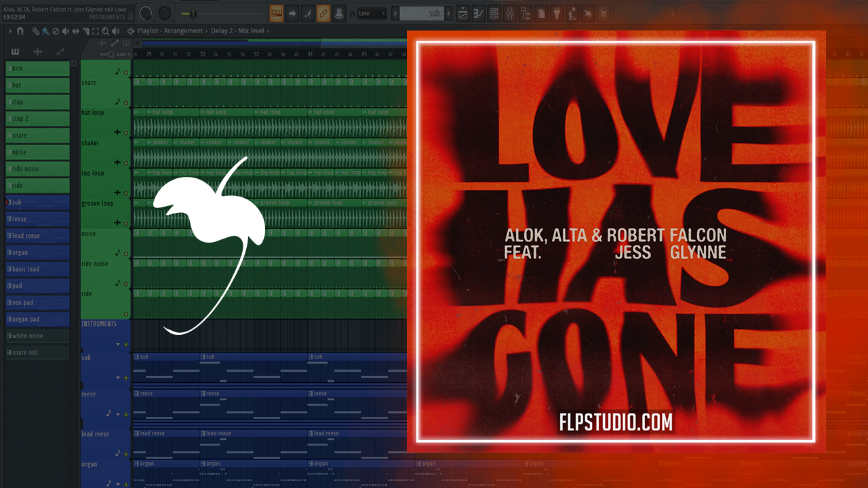Click the add pattern plus button beside sub

(448, 13)
